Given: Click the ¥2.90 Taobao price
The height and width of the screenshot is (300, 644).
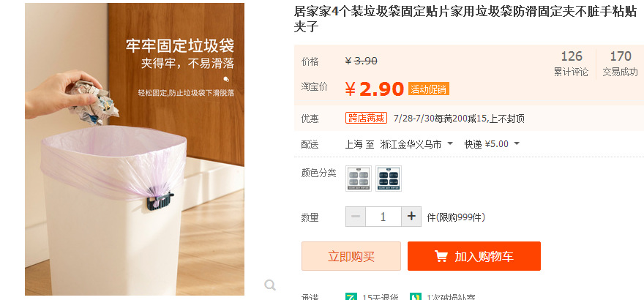Looking at the screenshot, I should 374,89.
